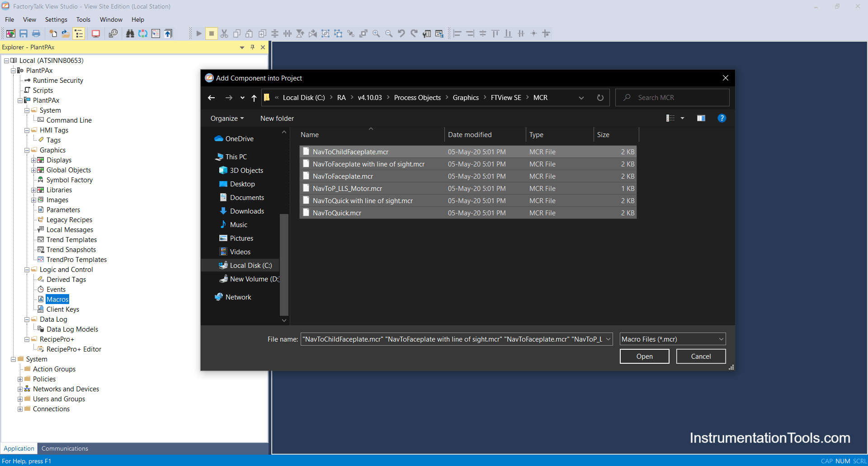Pin the Explorer panel
The height and width of the screenshot is (466, 868).
(x=252, y=47)
